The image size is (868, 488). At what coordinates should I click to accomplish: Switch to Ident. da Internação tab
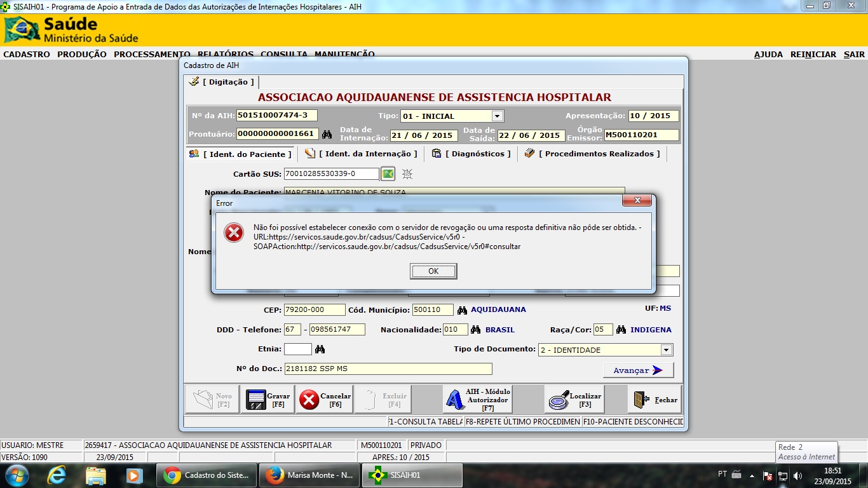point(362,154)
